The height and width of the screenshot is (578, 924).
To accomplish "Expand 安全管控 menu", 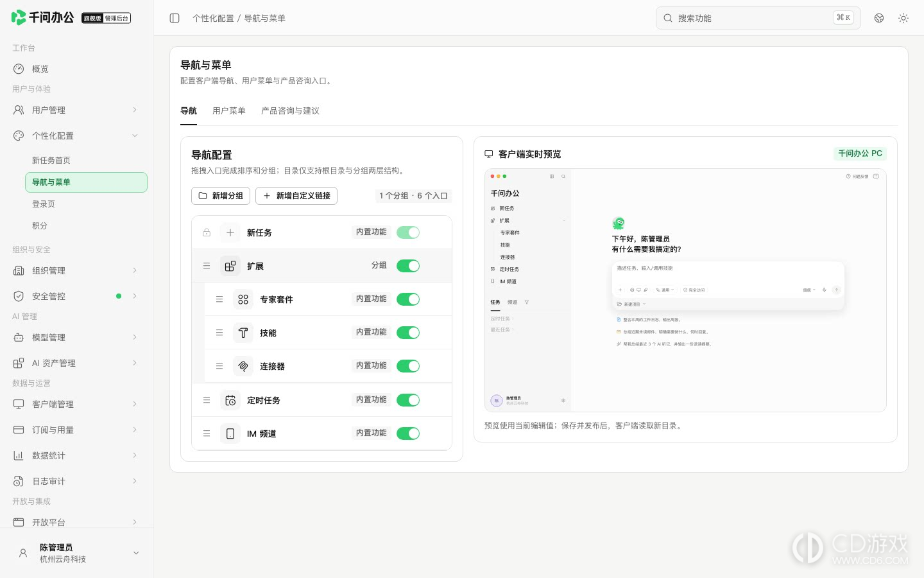I will click(x=76, y=296).
